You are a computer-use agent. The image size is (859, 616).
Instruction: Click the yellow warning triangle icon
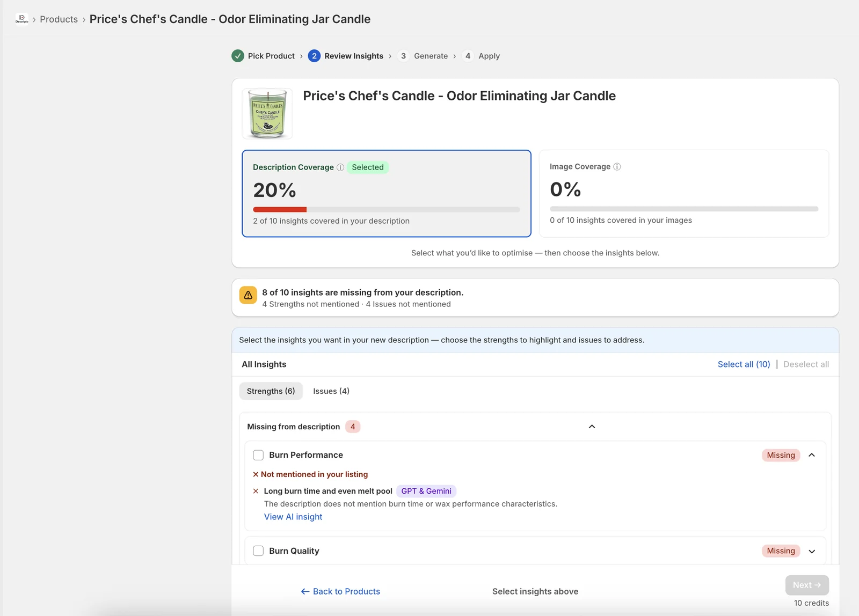pyautogui.click(x=248, y=295)
